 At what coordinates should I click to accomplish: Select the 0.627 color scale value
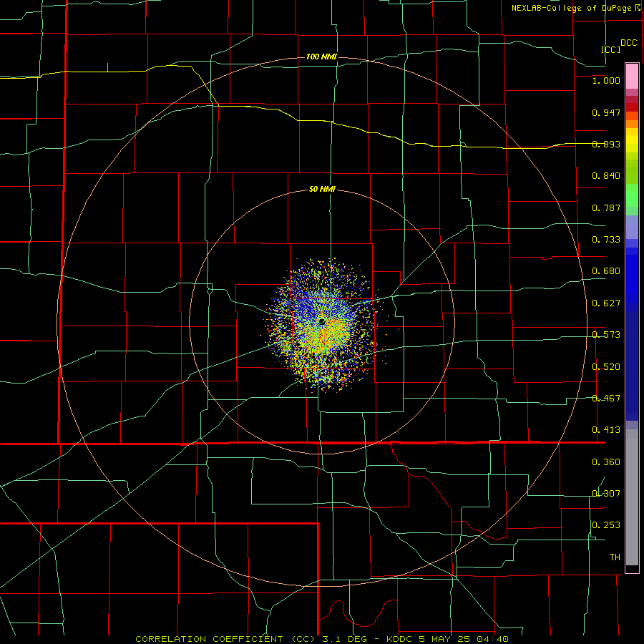pyautogui.click(x=606, y=303)
